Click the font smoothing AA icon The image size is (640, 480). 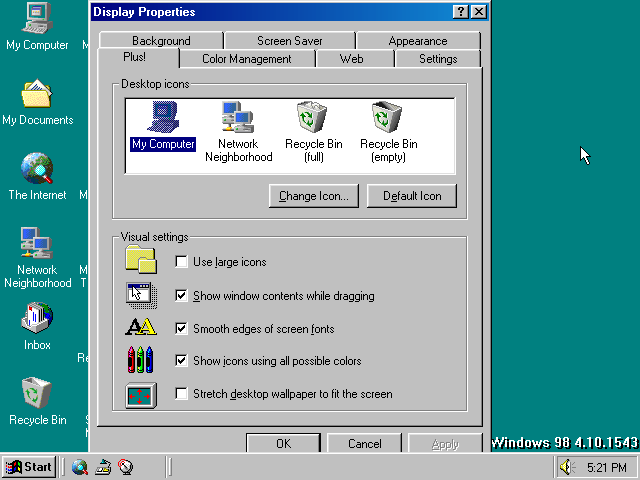click(x=141, y=327)
